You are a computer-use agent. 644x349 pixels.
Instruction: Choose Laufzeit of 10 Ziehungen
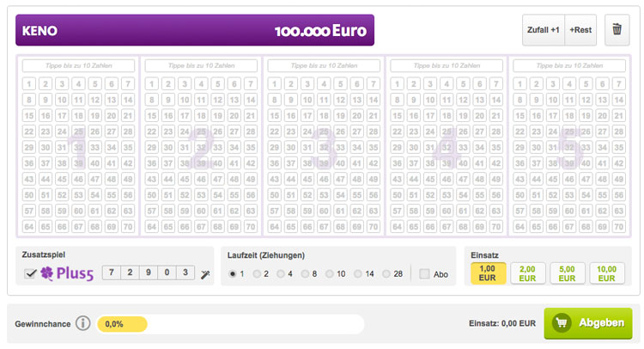click(x=331, y=273)
